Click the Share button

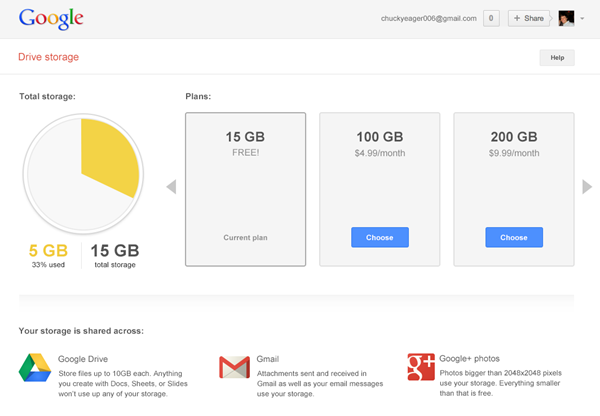tap(528, 18)
